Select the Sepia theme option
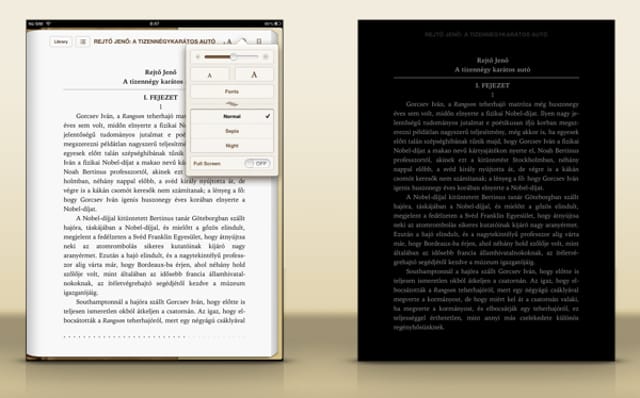The height and width of the screenshot is (398, 640). [x=232, y=131]
